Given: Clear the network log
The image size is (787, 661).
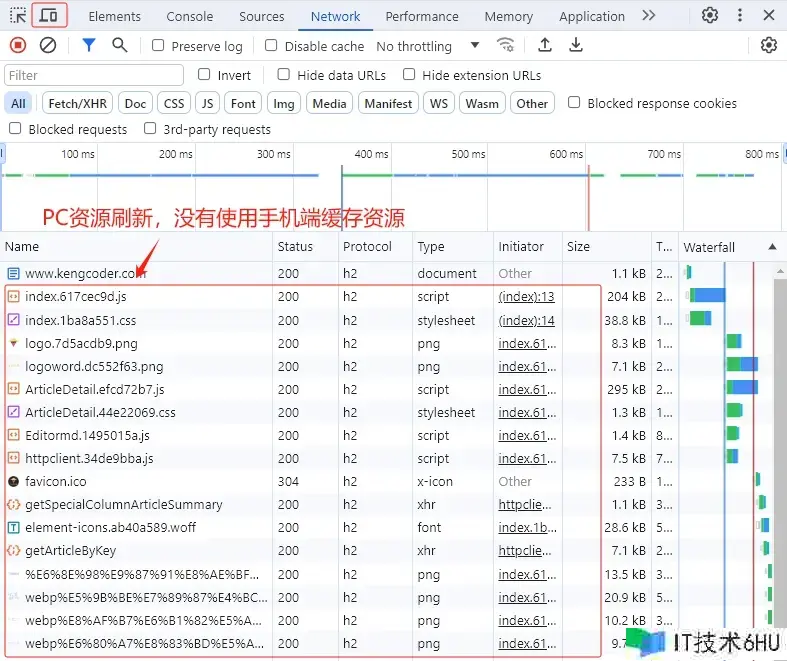Looking at the screenshot, I should pos(48,45).
